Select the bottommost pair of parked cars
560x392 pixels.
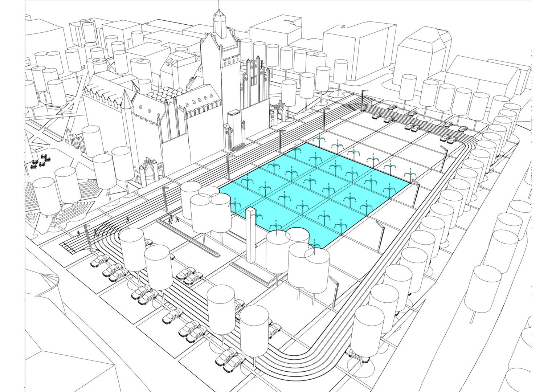230,359
